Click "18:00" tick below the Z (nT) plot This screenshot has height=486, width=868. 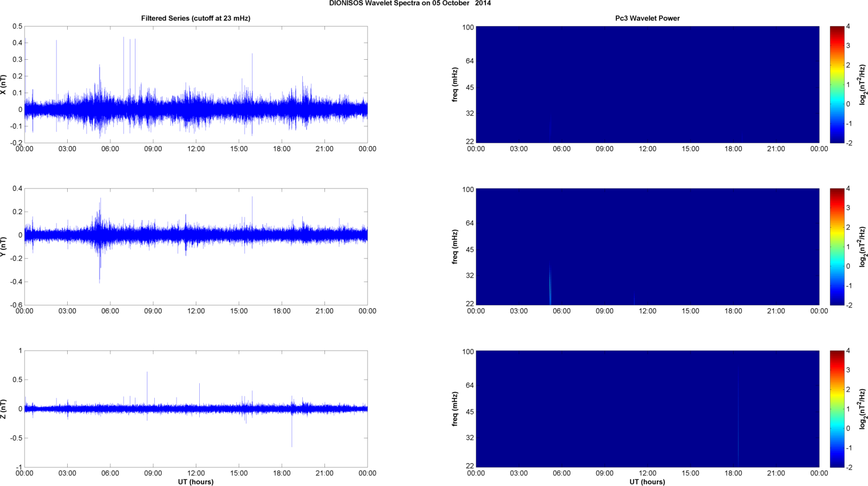pos(282,473)
